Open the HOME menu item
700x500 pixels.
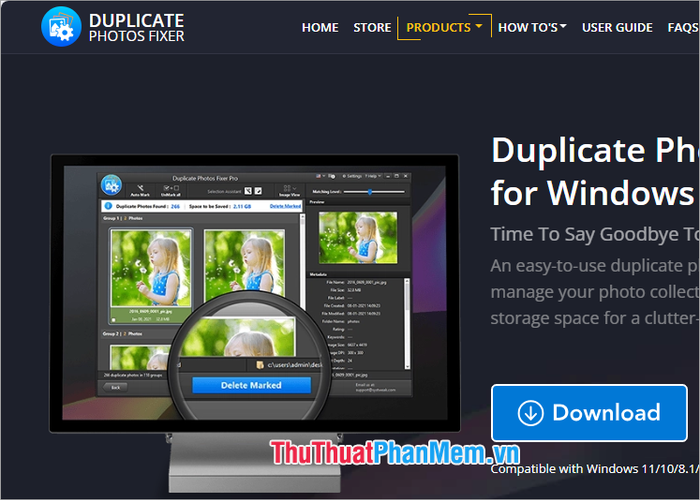[320, 28]
